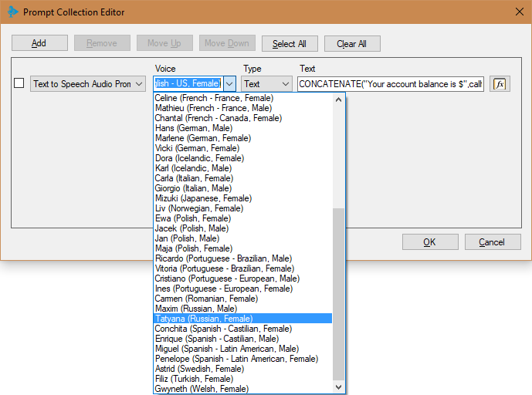Screen dimensions: 532x395
Task: Choose Conchita (Spanish - Castilian, Female)
Action: pyautogui.click(x=243, y=329)
